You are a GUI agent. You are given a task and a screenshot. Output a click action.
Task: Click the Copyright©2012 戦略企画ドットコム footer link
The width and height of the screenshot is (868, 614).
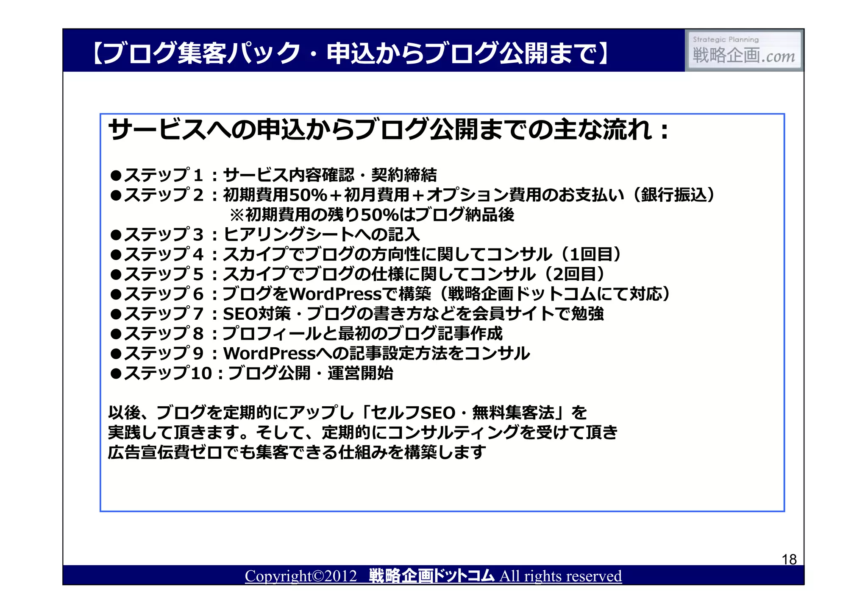pyautogui.click(x=433, y=576)
